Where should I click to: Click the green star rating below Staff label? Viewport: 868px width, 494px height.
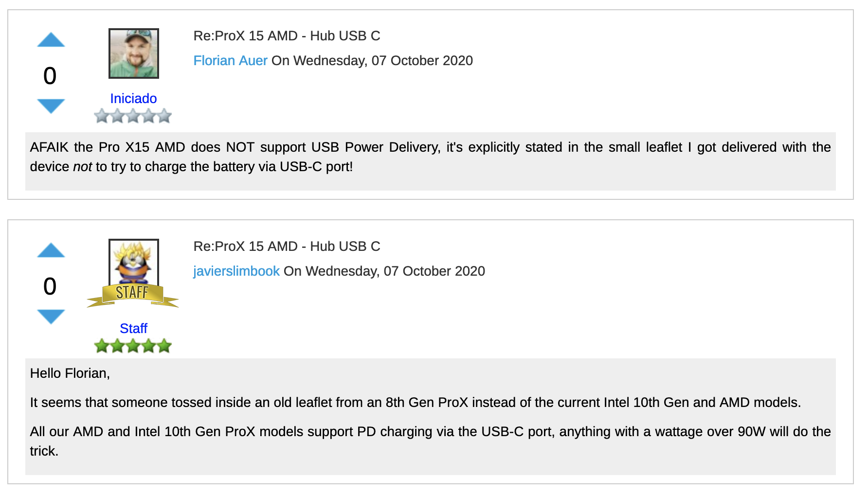click(133, 346)
